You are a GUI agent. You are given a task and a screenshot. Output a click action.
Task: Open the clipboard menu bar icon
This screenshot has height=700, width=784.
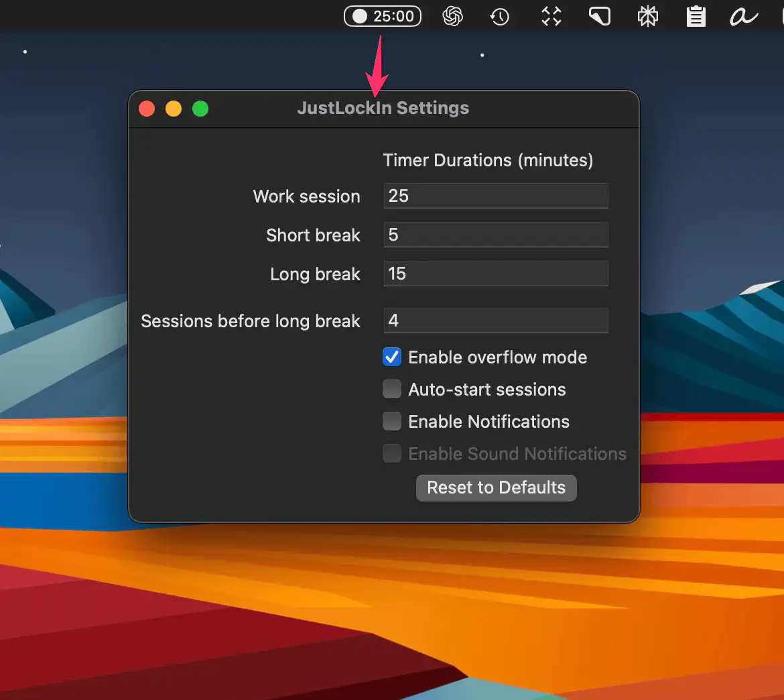pos(696,17)
